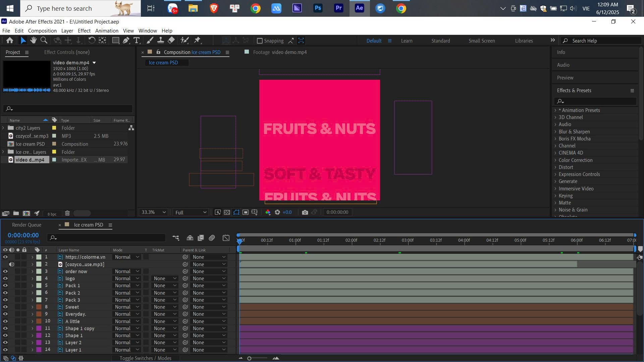Viewport: 644px width, 362px height.
Task: Switch to the Render Queue tab
Action: click(26, 225)
